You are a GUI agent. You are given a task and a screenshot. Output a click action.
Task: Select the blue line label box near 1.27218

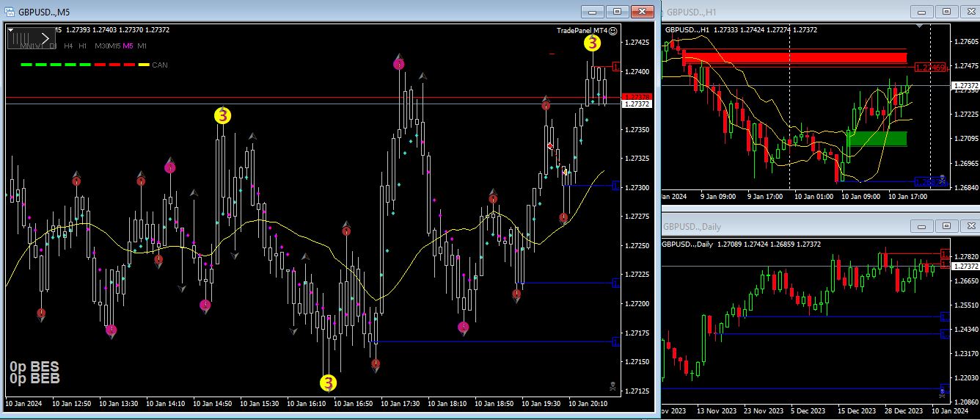pyautogui.click(x=616, y=283)
